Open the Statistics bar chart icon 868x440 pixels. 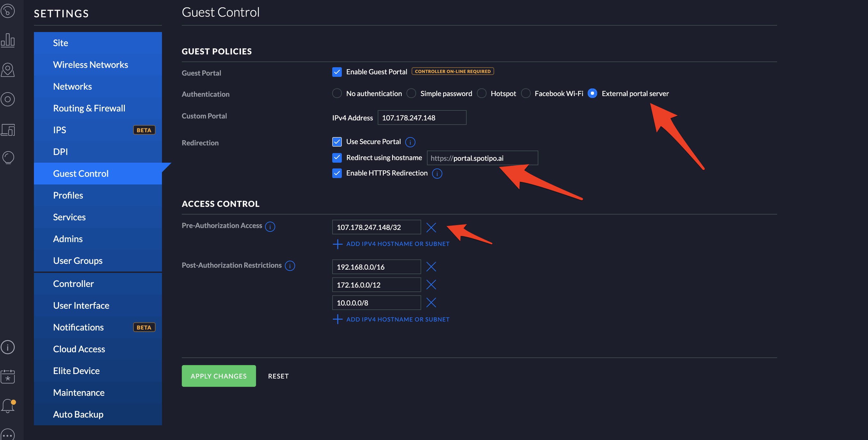pyautogui.click(x=8, y=40)
